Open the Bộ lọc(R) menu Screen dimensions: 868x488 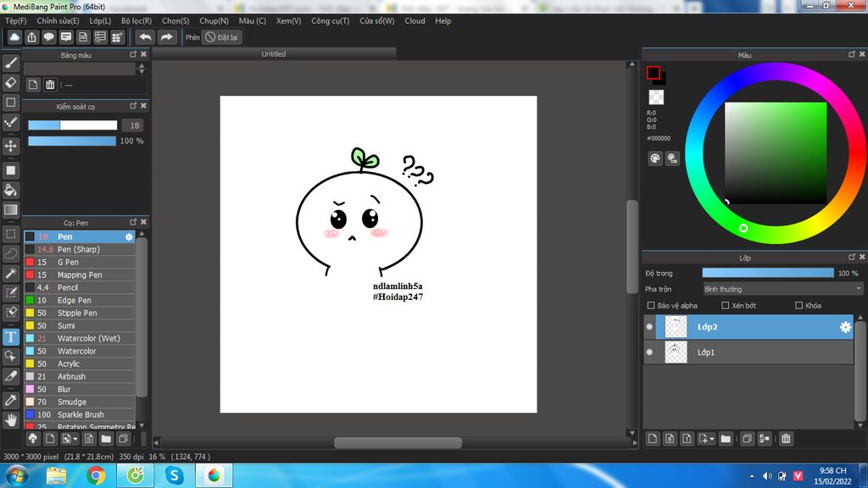[x=136, y=21]
